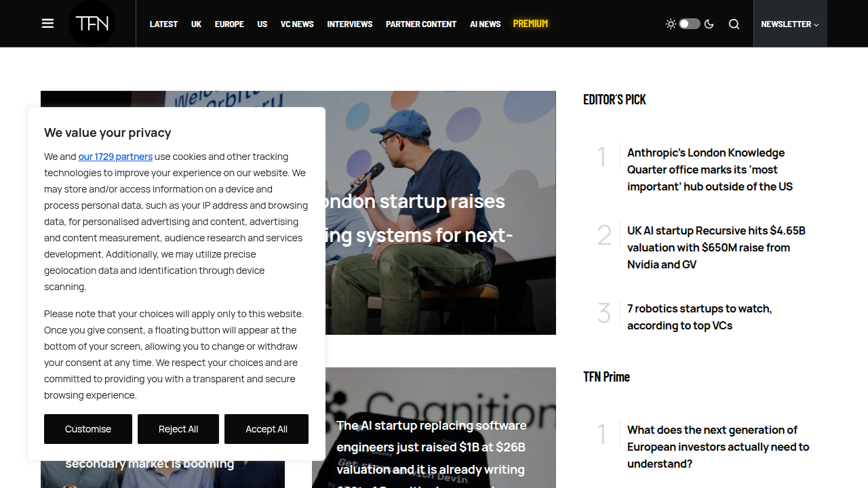Click the TFN logo
The image size is (868, 488).
click(x=92, y=24)
